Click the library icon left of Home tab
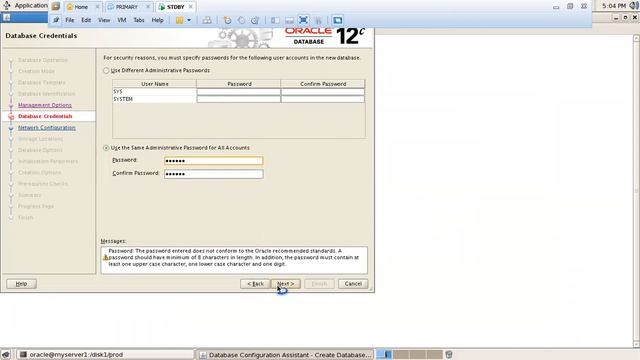This screenshot has height=360, width=640. pos(56,7)
